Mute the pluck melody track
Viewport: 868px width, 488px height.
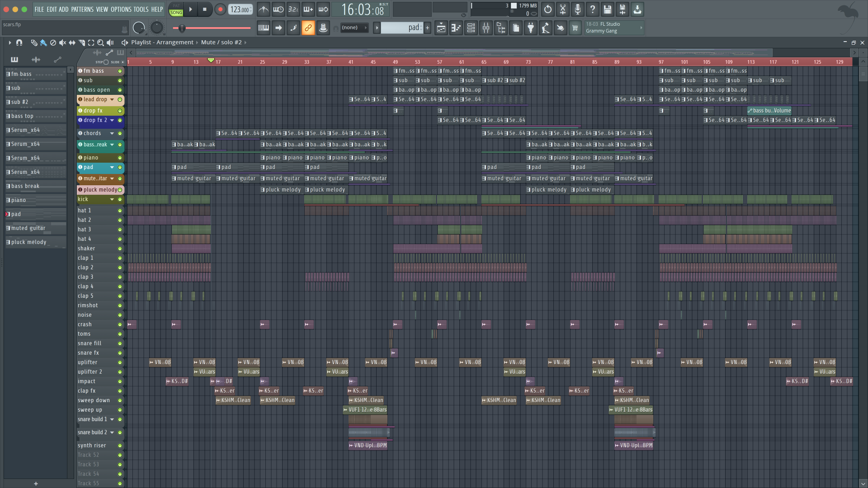(x=120, y=190)
